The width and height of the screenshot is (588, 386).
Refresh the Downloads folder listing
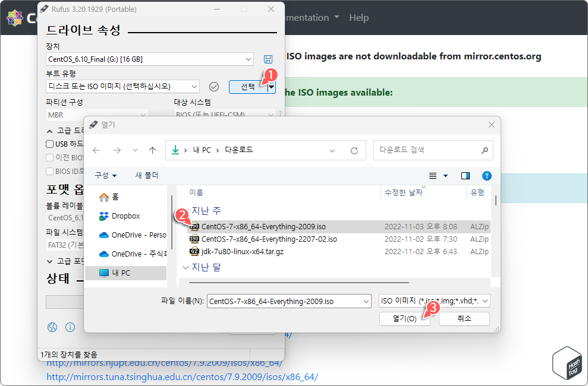(354, 150)
